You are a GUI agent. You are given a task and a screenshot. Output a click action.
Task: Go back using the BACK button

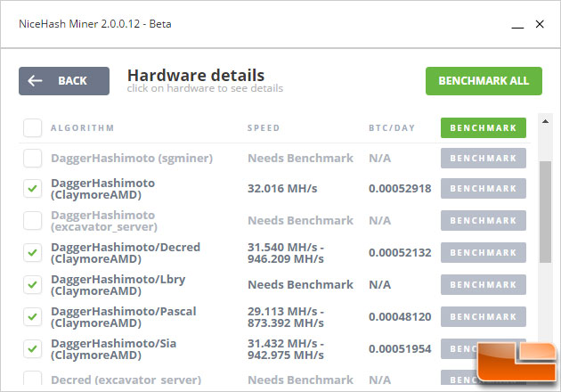pyautogui.click(x=64, y=81)
